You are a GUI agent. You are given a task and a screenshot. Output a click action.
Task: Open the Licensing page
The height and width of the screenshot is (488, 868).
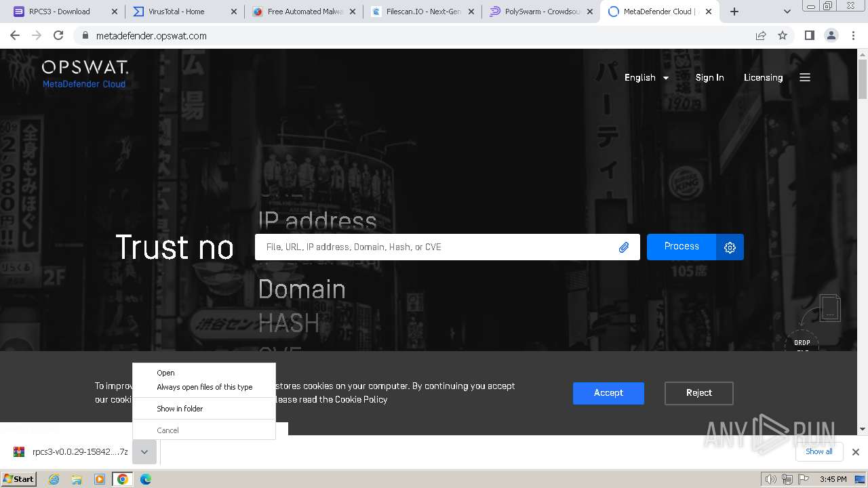[x=763, y=77]
